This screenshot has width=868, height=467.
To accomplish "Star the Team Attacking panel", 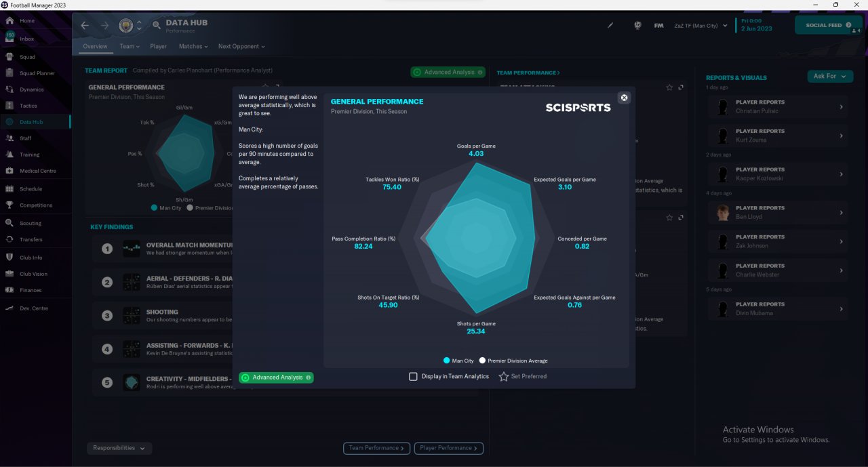I will point(669,87).
